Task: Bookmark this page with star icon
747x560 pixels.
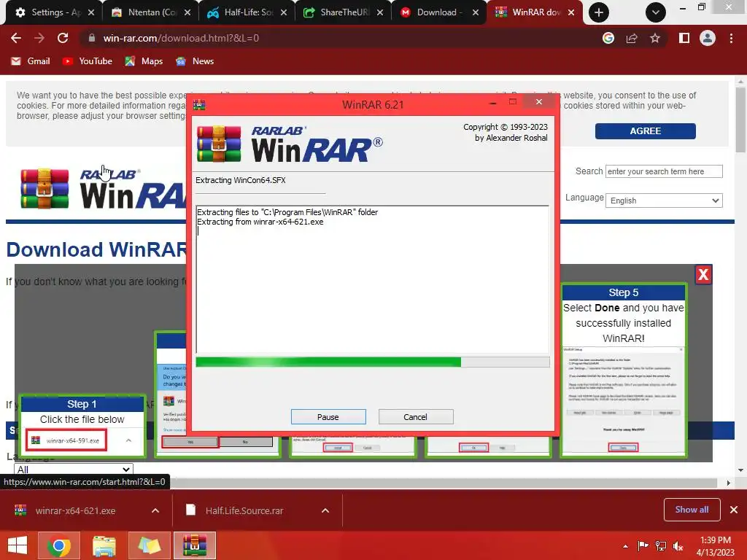Action: [655, 38]
